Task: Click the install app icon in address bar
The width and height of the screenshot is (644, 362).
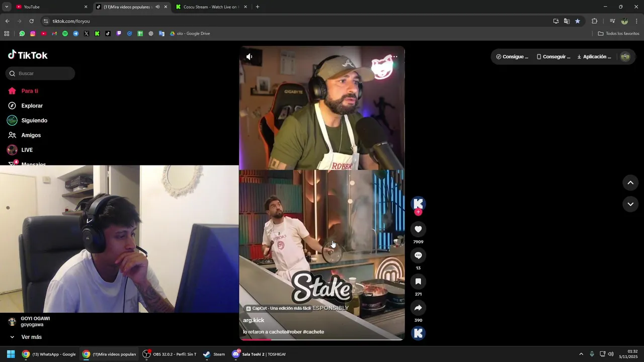Action: tap(556, 21)
